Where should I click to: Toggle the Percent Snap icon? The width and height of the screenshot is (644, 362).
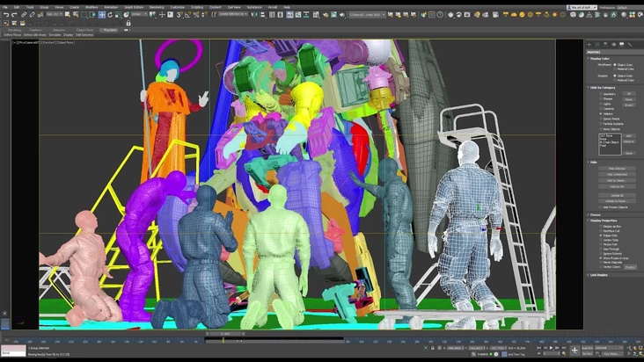pos(196,15)
